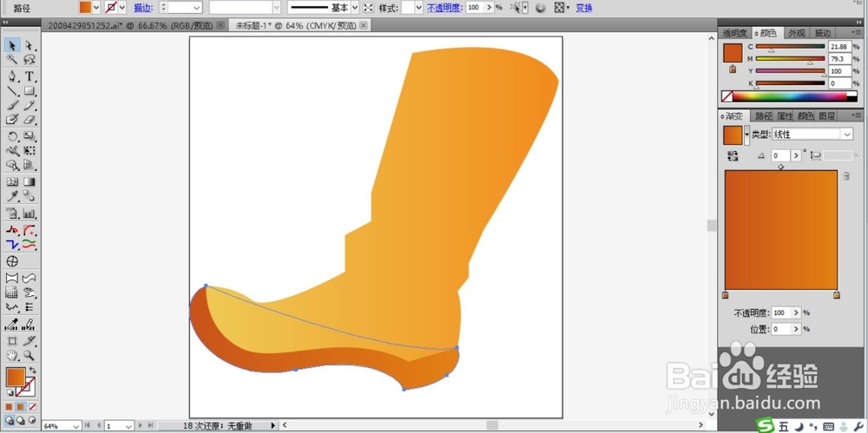Set toolbox color mode to None
The width and height of the screenshot is (868, 433).
(x=32, y=407)
